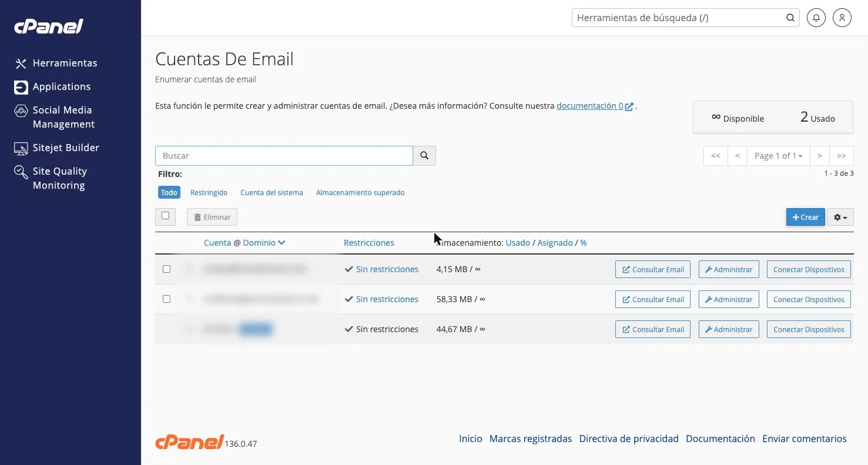Viewport: 868px width, 465px height.
Task: Click the Eliminar button
Action: pyautogui.click(x=212, y=217)
